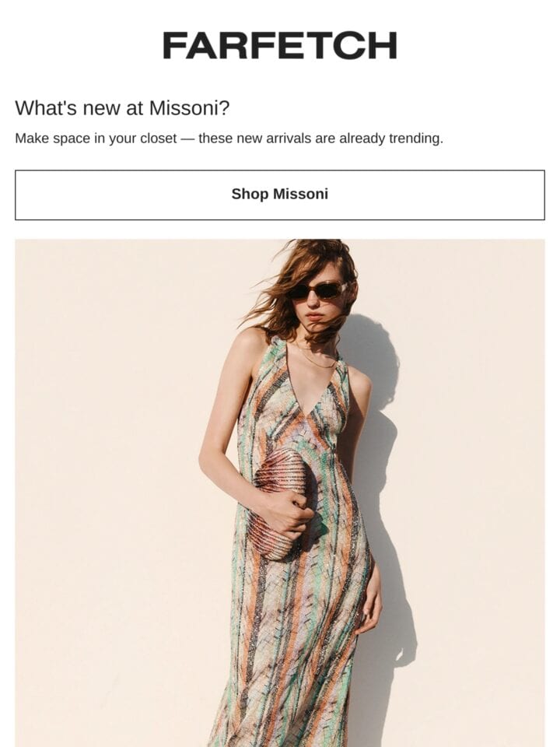This screenshot has height=747, width=560.
Task: Open the Missoni model campaign photo
Action: tap(280, 493)
